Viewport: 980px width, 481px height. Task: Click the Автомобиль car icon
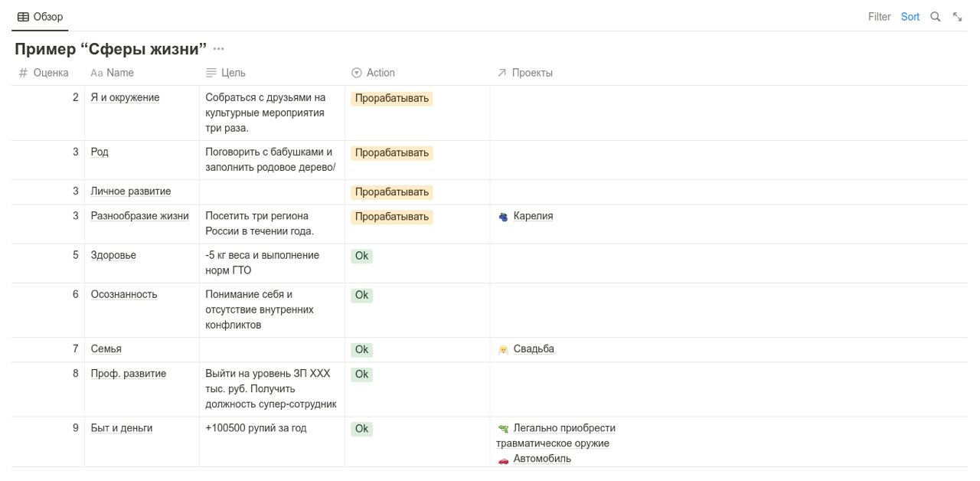pyautogui.click(x=503, y=460)
